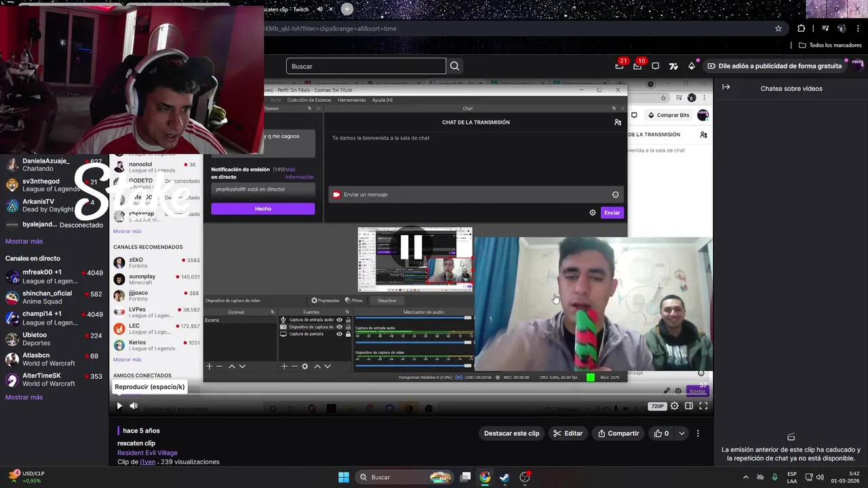Image resolution: width=868 pixels, height=488 pixels.
Task: Open the three-dot more options below the clip
Action: (698, 433)
